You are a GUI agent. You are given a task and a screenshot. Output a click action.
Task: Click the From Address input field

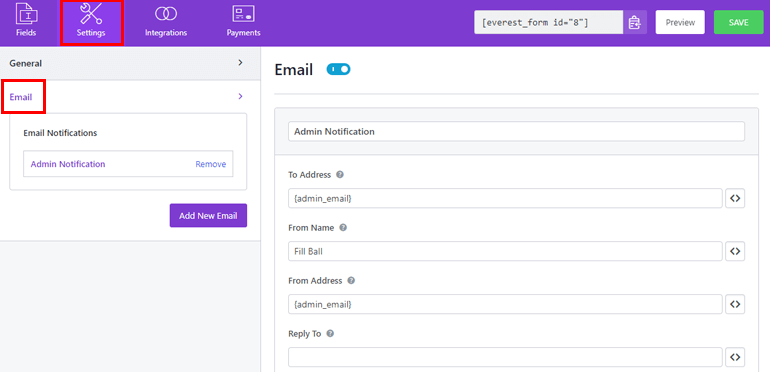pos(505,304)
